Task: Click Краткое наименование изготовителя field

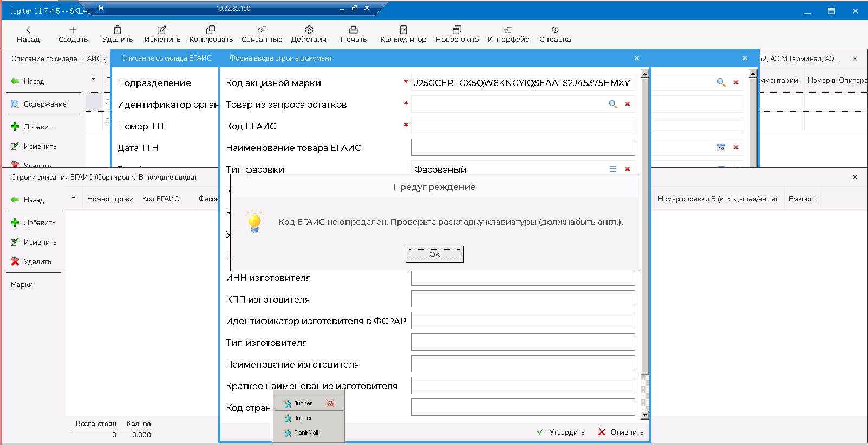Action: [523, 385]
